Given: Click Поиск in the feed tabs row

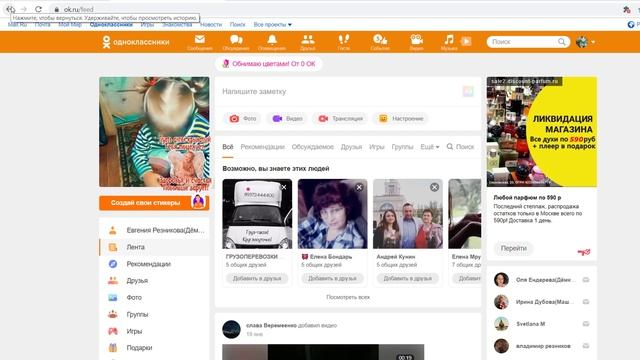Looking at the screenshot, I should pyautogui.click(x=460, y=147).
